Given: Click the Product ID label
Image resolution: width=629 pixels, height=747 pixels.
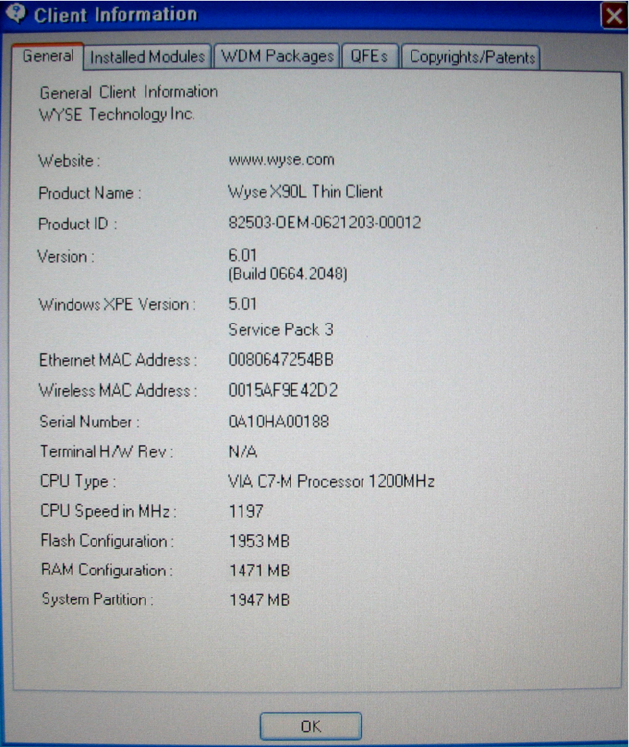Looking at the screenshot, I should point(77,223).
